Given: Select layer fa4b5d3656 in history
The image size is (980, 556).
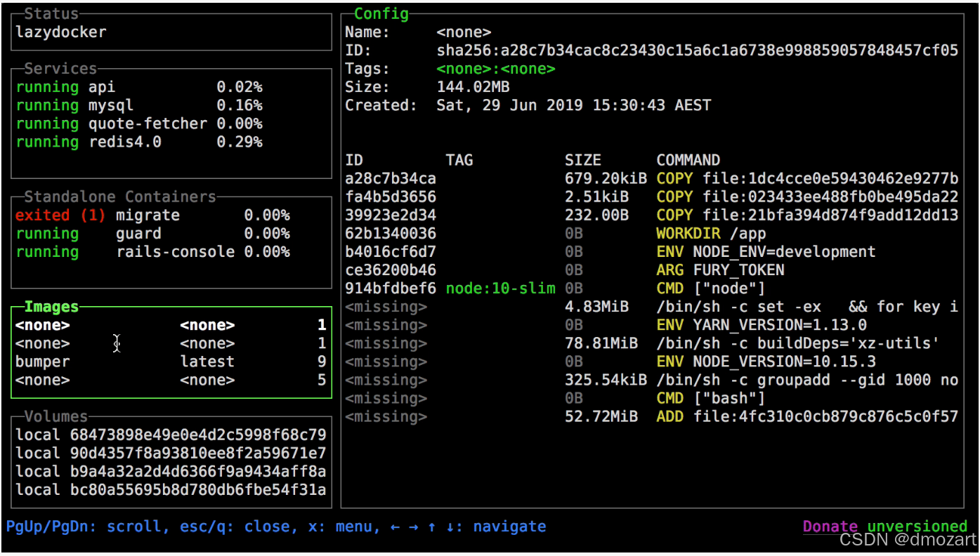Looking at the screenshot, I should [x=652, y=197].
